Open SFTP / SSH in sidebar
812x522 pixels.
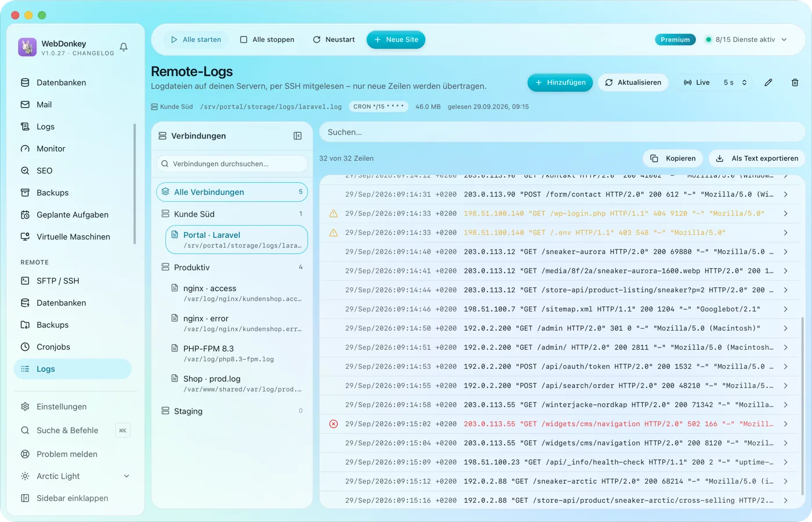[72, 281]
